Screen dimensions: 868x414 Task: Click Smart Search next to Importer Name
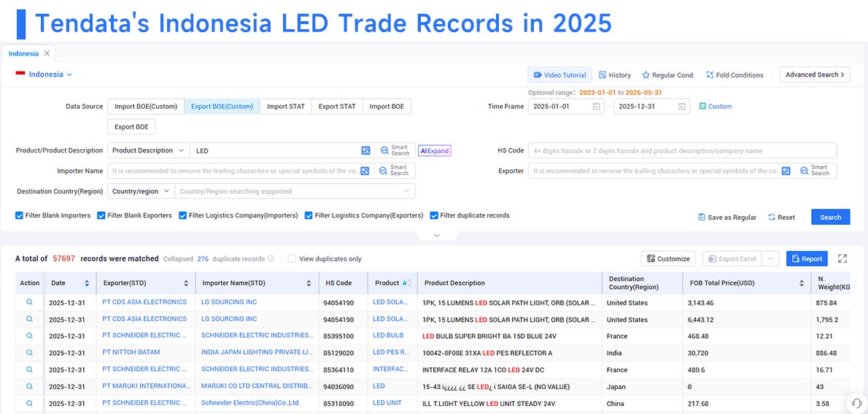pyautogui.click(x=394, y=171)
